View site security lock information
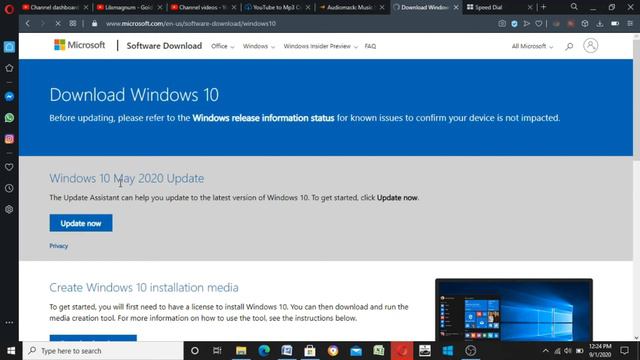Image resolution: width=640 pixels, height=360 pixels. point(94,24)
